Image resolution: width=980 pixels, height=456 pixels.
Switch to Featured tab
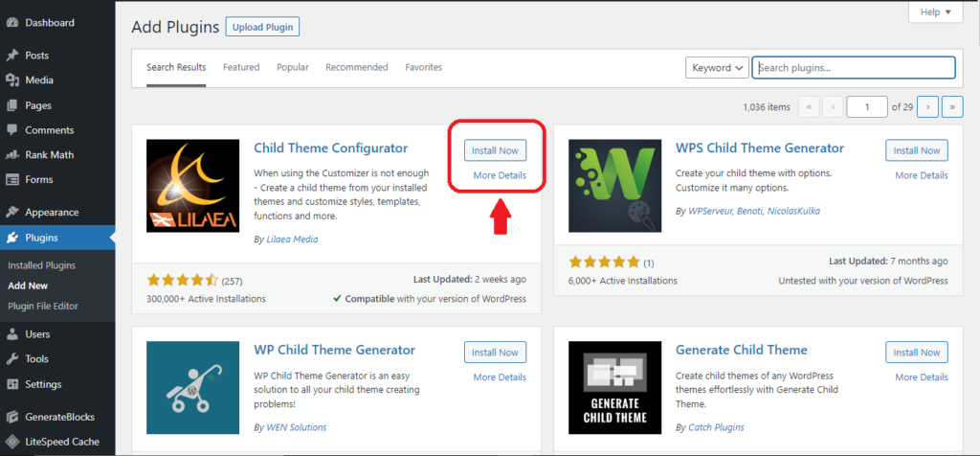(x=241, y=67)
